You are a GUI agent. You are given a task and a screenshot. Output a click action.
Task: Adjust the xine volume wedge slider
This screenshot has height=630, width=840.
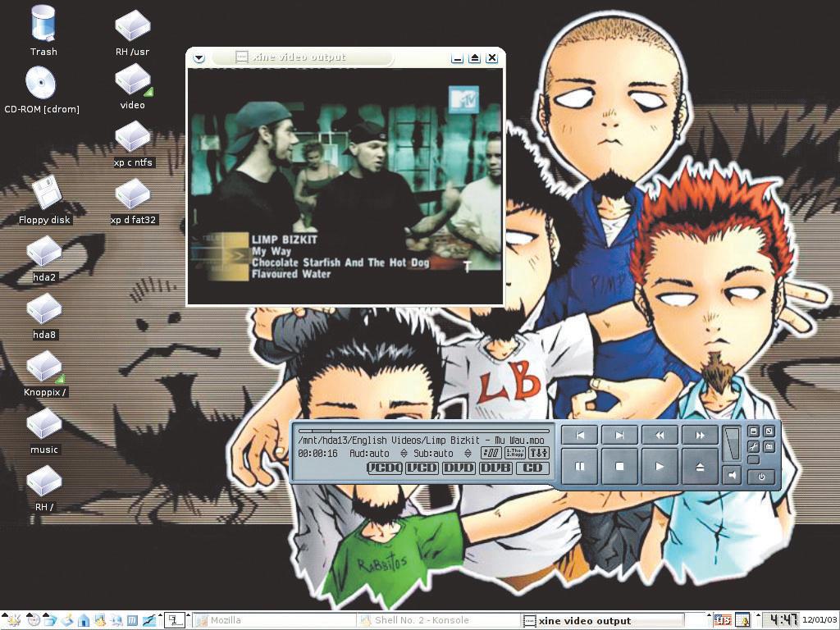[732, 443]
